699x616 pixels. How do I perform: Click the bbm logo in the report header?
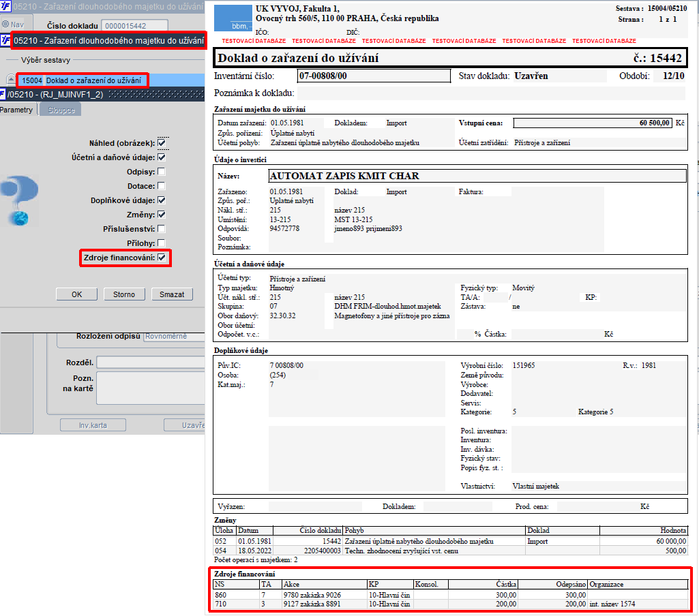click(233, 18)
